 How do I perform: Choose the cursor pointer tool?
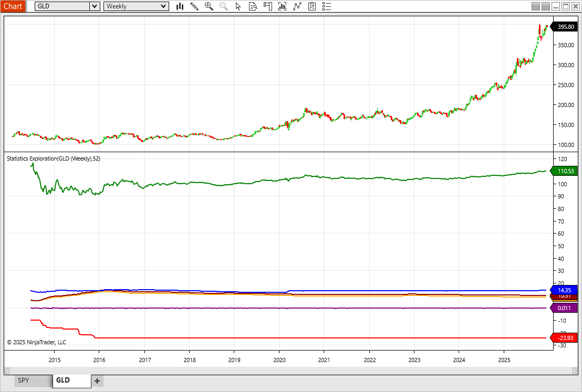(x=238, y=6)
